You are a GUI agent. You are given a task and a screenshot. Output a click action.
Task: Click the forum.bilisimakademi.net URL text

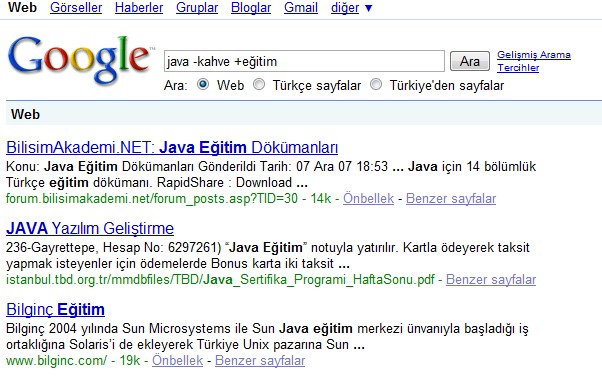click(152, 199)
